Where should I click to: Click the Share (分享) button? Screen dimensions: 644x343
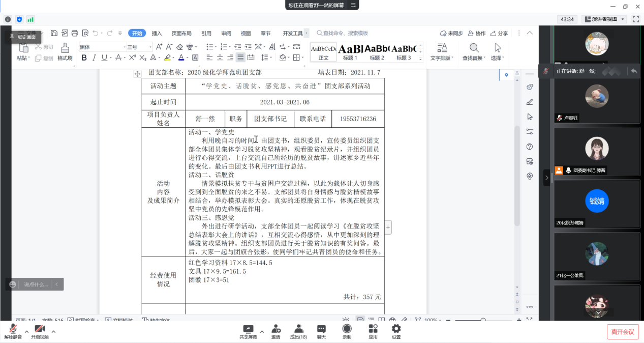tap(499, 33)
